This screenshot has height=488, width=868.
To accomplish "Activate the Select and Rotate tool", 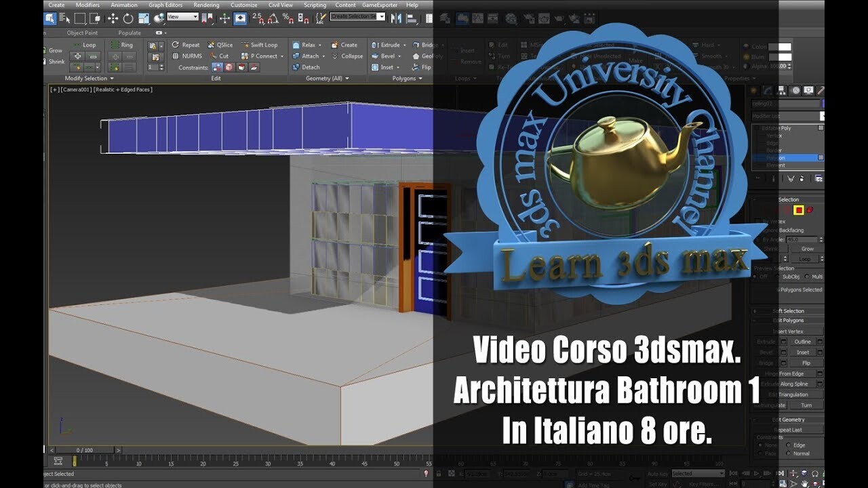I will click(127, 18).
